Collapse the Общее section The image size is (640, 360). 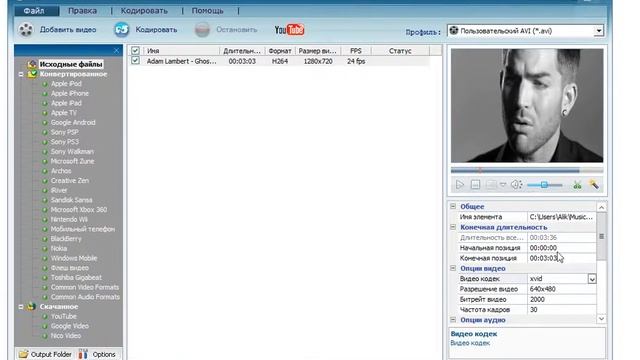coord(453,207)
